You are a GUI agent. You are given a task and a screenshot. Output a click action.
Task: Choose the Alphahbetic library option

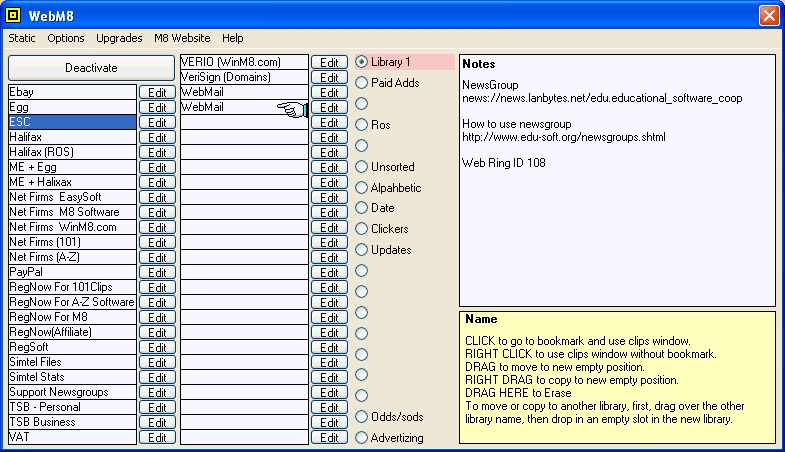tap(362, 188)
